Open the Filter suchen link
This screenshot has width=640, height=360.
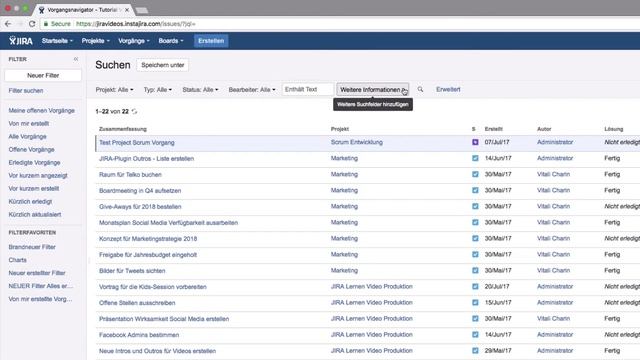(x=26, y=91)
